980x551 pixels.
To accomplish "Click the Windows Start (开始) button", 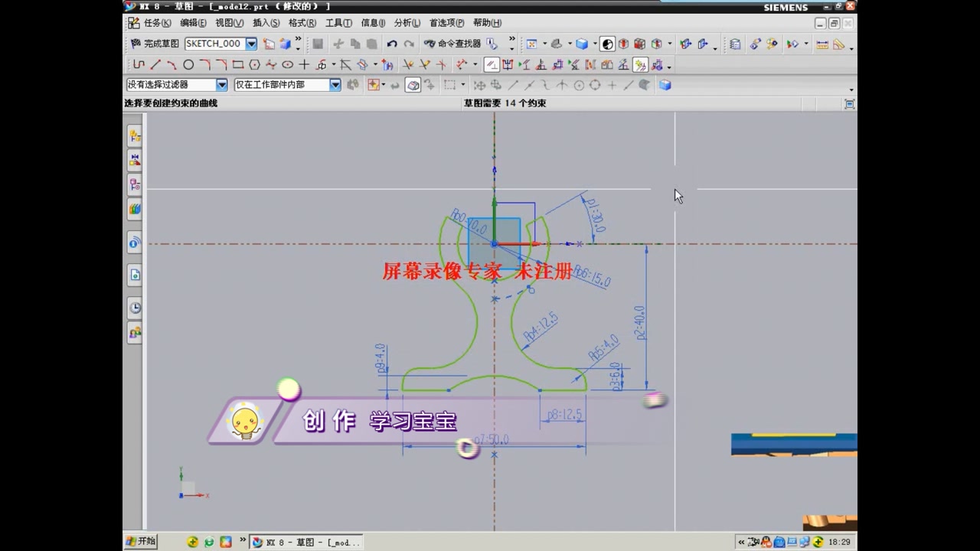I will point(142,542).
